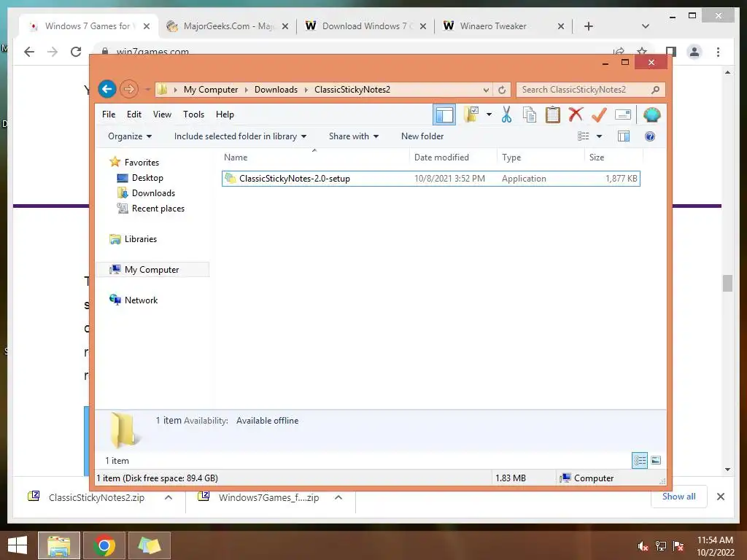The width and height of the screenshot is (747, 560).
Task: Reload the Chrome page
Action: coord(76,52)
